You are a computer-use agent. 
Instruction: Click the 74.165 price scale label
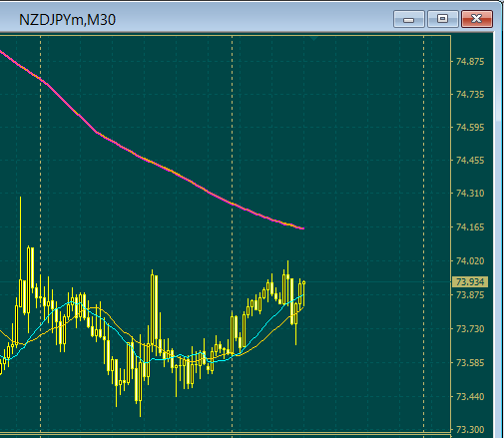click(470, 227)
